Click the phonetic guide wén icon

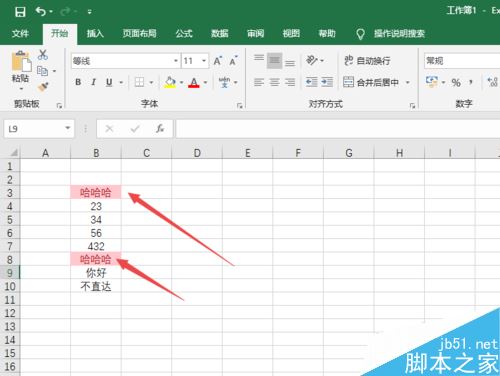[224, 82]
